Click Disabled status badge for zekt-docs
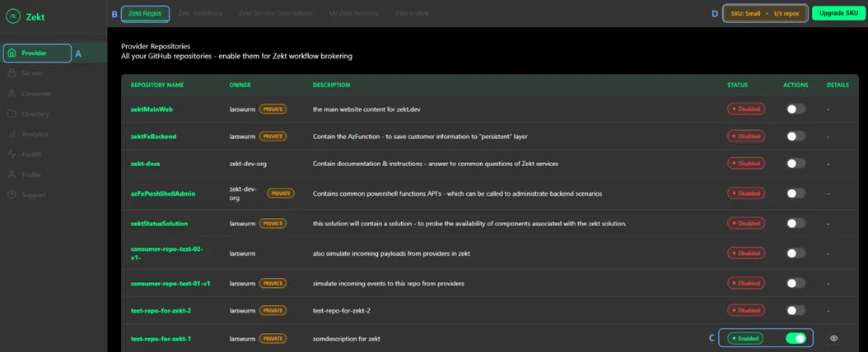Image resolution: width=868 pixels, height=352 pixels. tap(746, 164)
